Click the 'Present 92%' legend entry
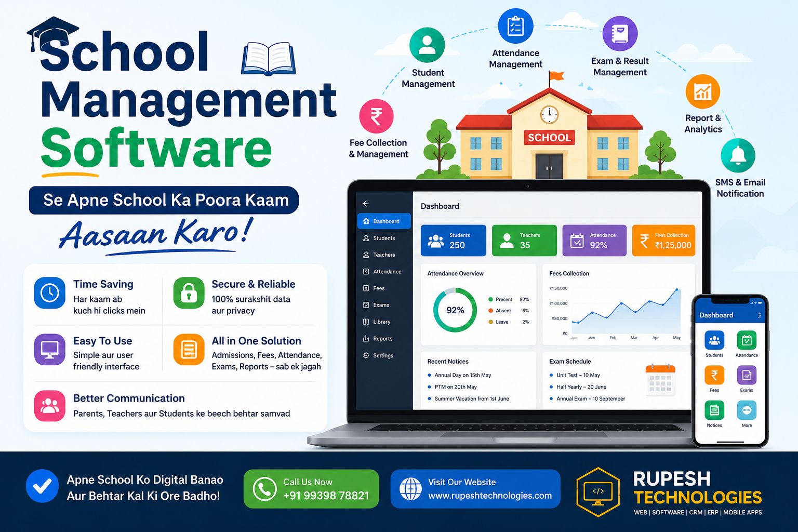Image resolution: width=798 pixels, height=532 pixels. click(x=509, y=300)
